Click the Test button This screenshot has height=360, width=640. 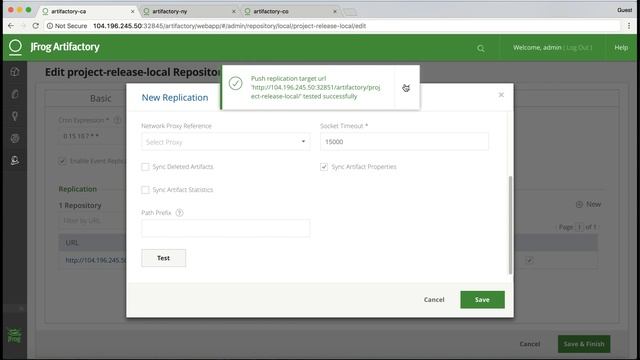(164, 258)
